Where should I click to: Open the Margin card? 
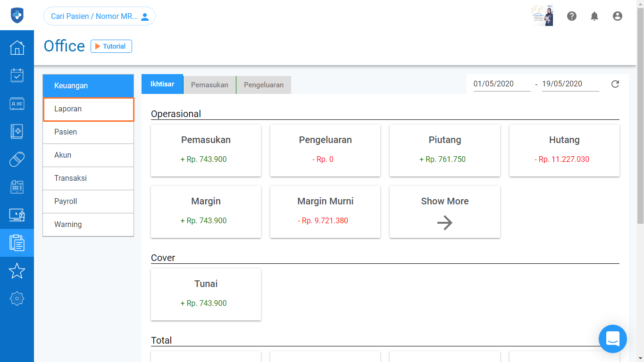click(x=206, y=212)
